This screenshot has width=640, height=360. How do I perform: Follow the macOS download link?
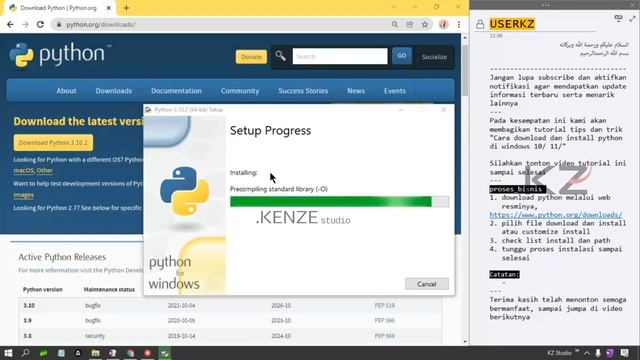pos(23,171)
